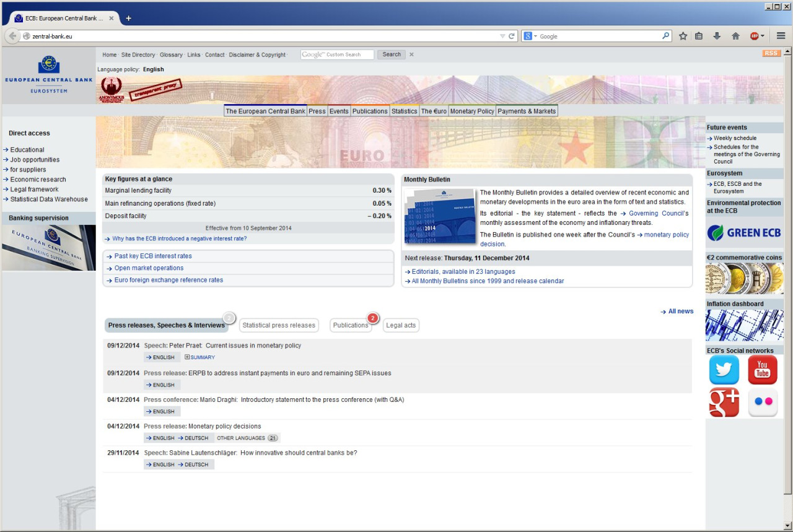Viewport: 793px width, 532px height.
Task: Select the Legal acts tab
Action: tap(401, 325)
